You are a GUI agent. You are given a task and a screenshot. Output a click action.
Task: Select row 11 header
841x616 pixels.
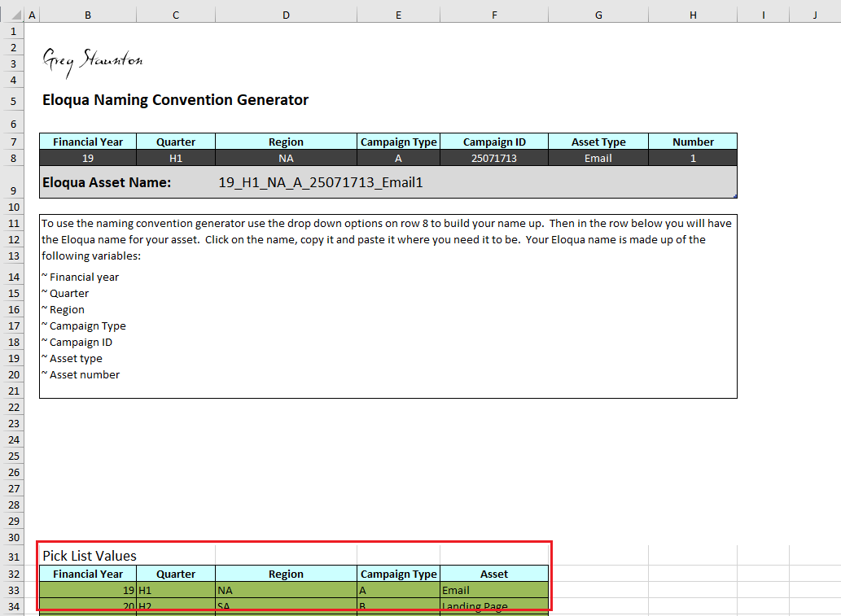13,223
